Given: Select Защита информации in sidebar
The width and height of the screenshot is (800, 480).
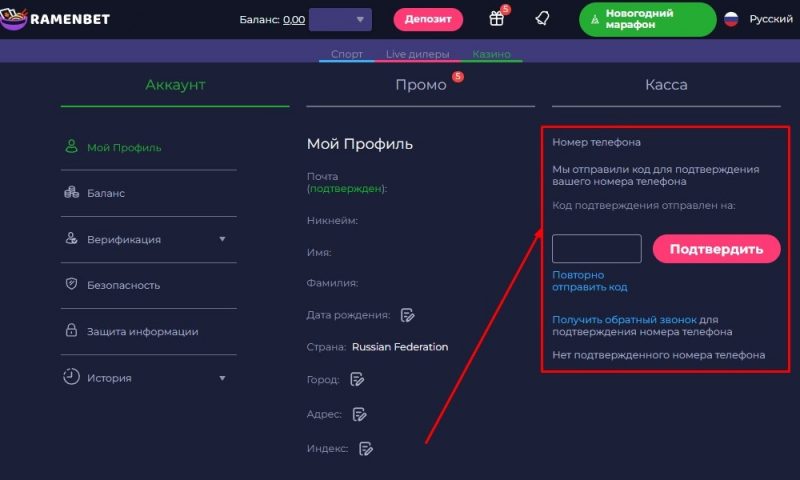Looking at the screenshot, I should tap(142, 332).
